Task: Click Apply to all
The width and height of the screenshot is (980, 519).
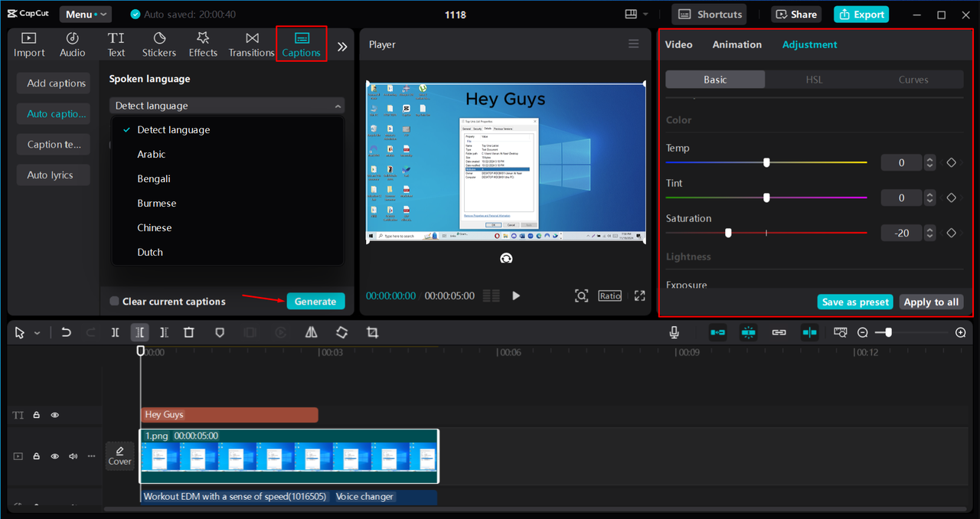Action: click(931, 302)
